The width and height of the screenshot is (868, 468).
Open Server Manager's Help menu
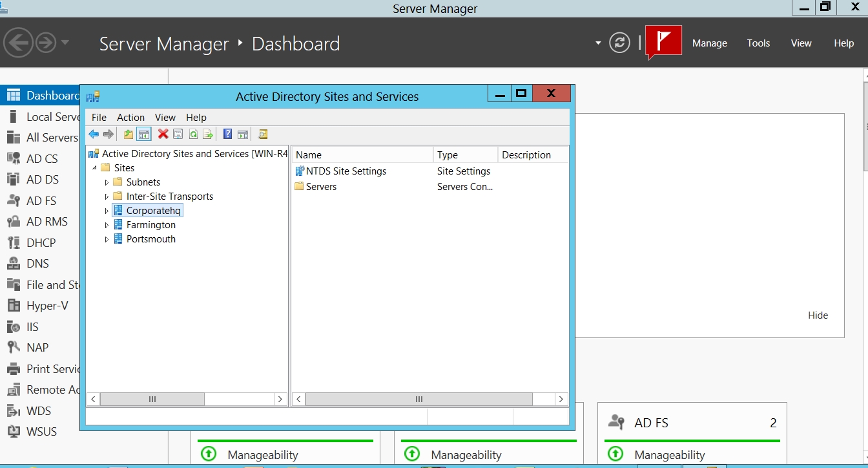coord(843,43)
